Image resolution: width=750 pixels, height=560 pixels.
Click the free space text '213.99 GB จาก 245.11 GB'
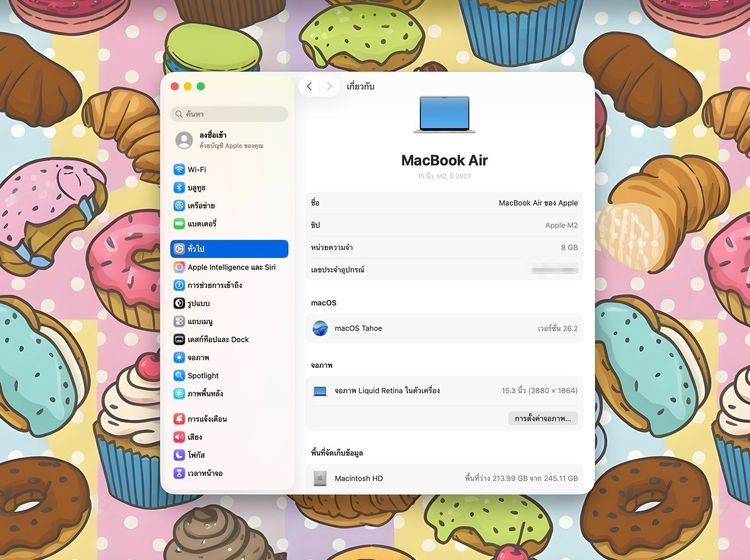[534, 478]
